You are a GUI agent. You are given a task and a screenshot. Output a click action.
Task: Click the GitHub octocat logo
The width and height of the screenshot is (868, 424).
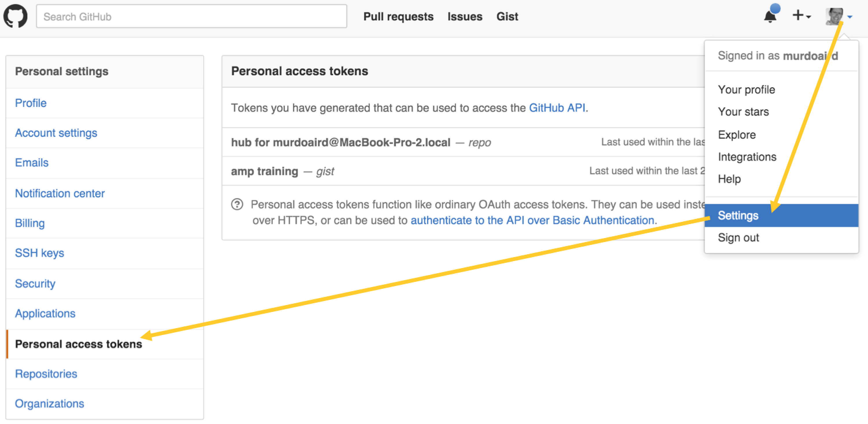point(15,16)
